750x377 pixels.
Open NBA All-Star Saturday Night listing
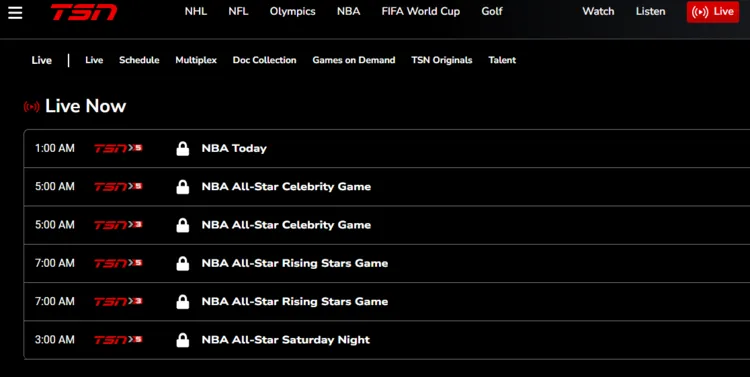[x=286, y=340]
